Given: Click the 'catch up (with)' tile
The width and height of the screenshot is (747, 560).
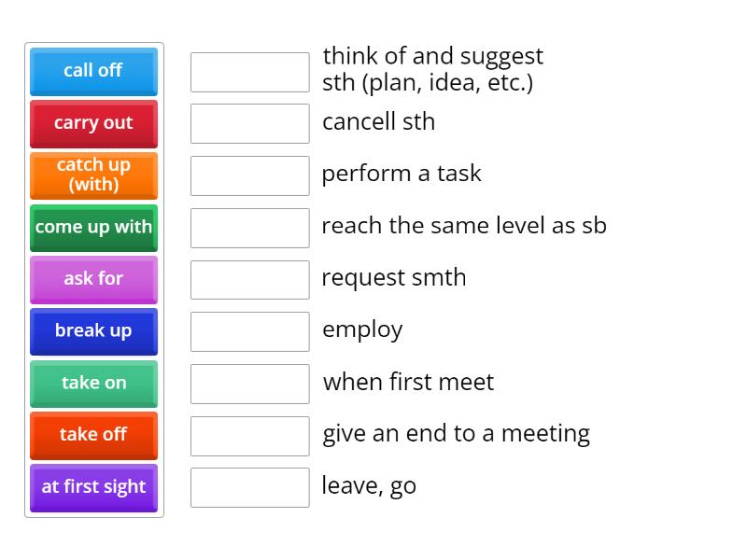Looking at the screenshot, I should click(93, 175).
